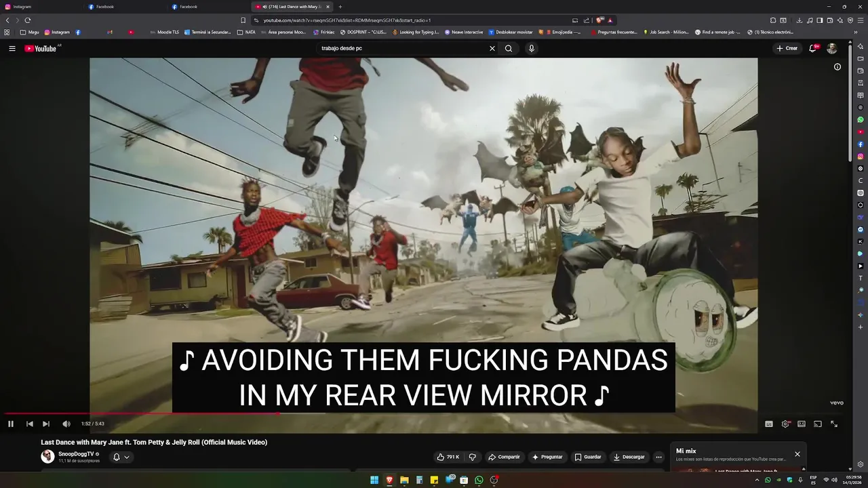Skip to the previous video

click(30, 424)
